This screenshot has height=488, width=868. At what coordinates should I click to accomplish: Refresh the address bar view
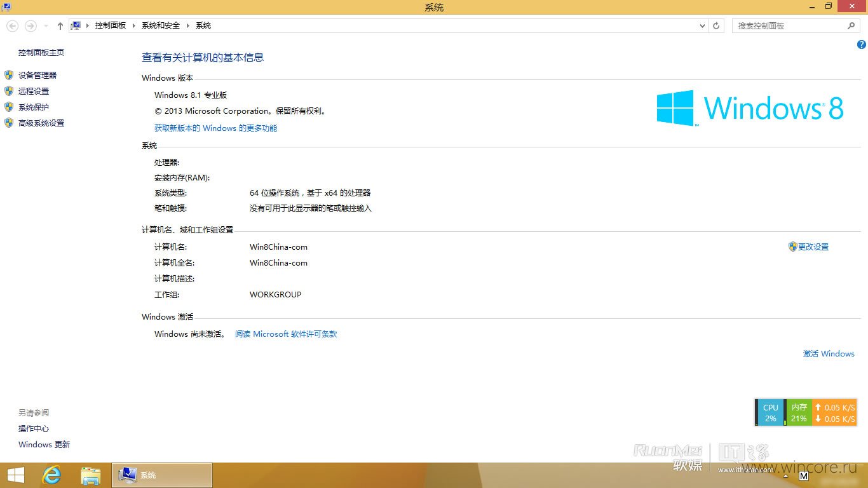pos(716,26)
